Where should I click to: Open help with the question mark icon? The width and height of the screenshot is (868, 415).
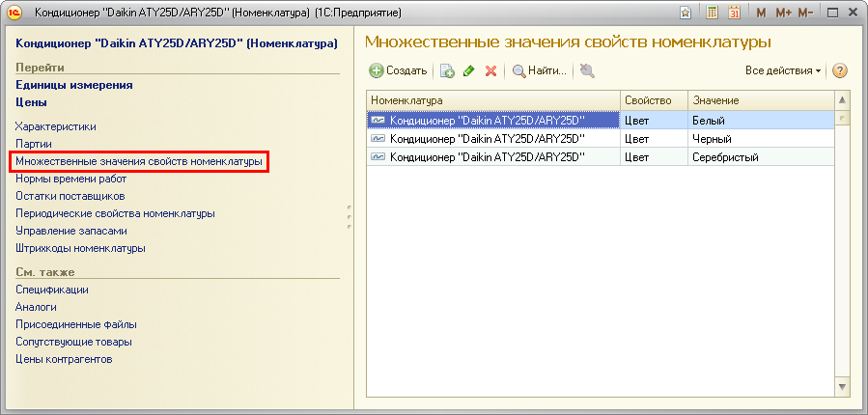pyautogui.click(x=840, y=70)
